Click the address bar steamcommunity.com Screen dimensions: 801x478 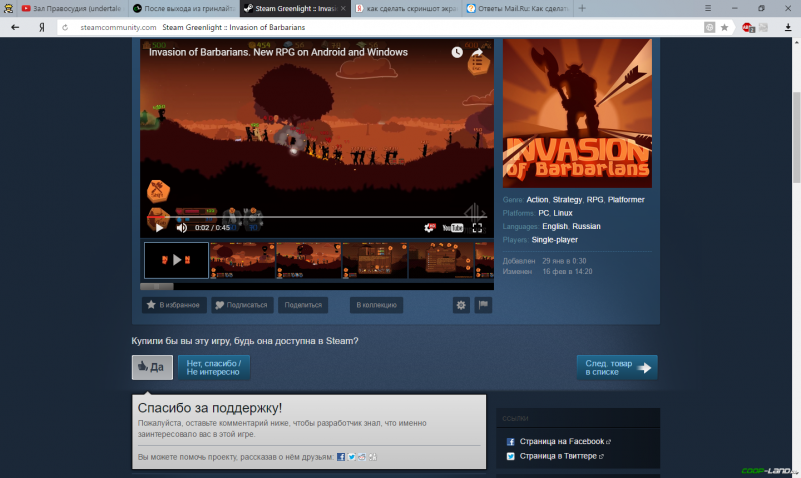118,28
